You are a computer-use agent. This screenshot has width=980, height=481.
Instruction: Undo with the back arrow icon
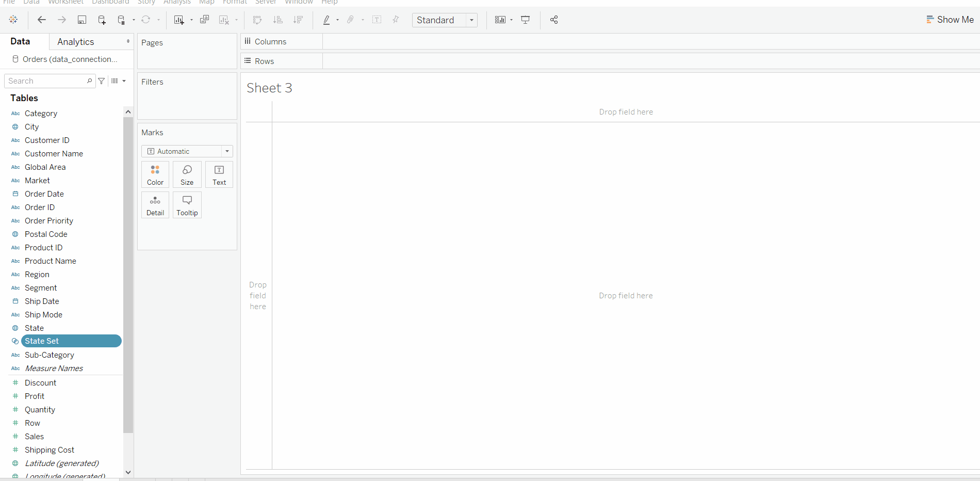click(x=42, y=20)
